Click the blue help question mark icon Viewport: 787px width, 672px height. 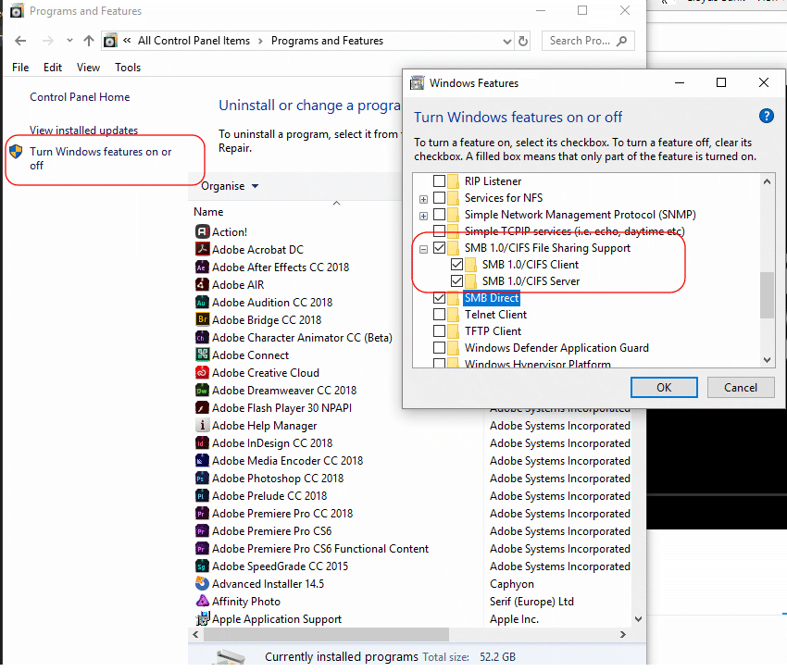[766, 116]
